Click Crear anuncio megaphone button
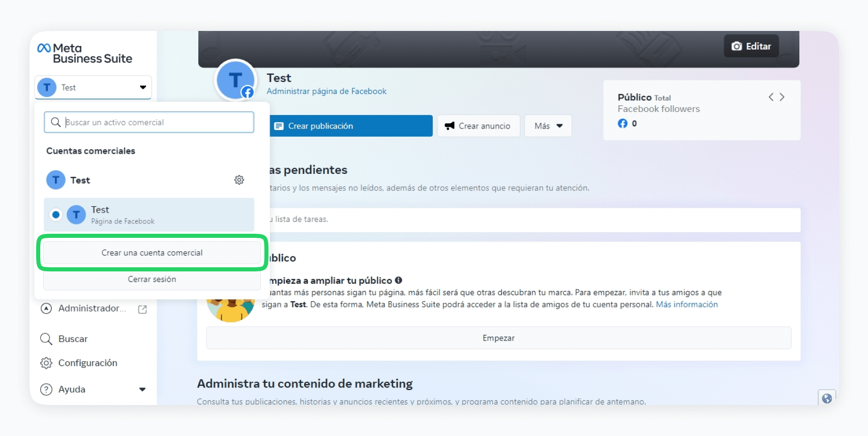The image size is (868, 436). point(478,126)
